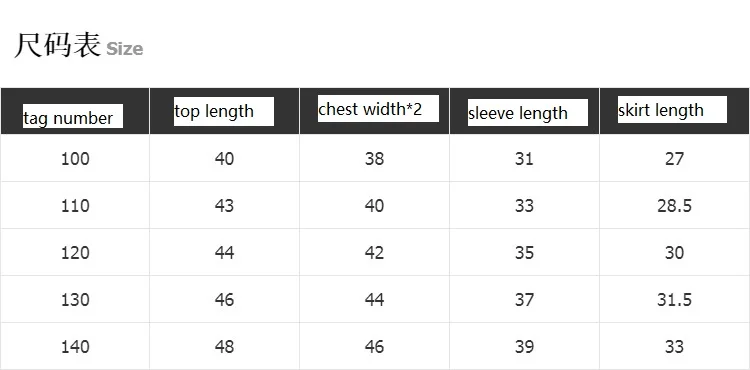Viewport: 750px width, 370px height.
Task: Select tag number 120 cell
Action: [75, 252]
